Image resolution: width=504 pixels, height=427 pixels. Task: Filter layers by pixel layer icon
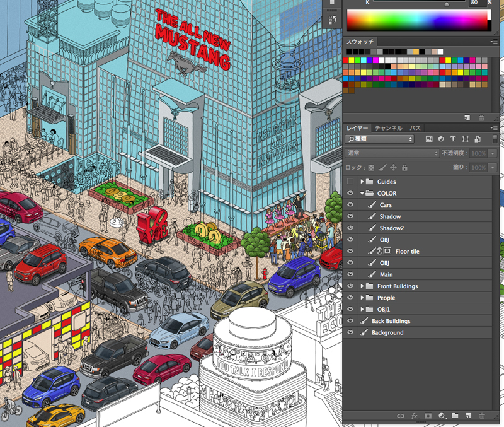pos(429,139)
